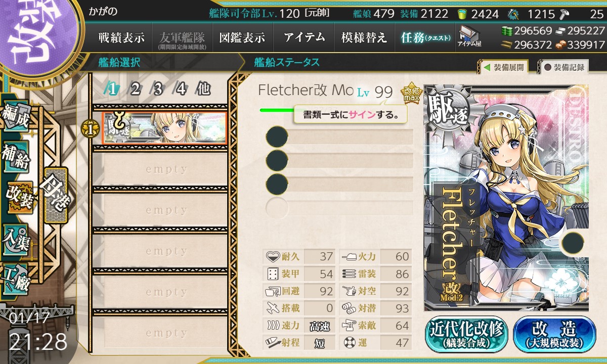Return to 母港 home port
The width and height of the screenshot is (607, 364).
pyautogui.click(x=55, y=195)
